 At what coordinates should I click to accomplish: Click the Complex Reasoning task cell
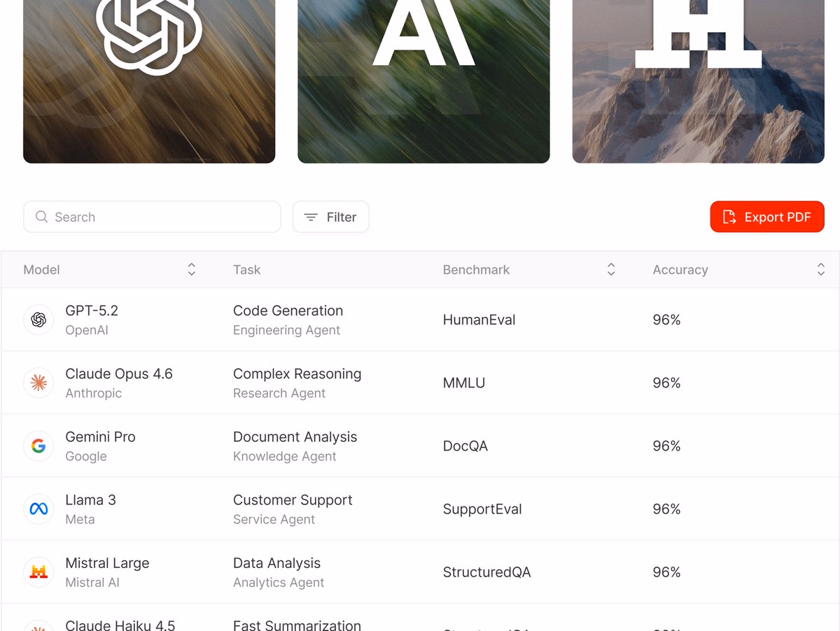coord(297,374)
